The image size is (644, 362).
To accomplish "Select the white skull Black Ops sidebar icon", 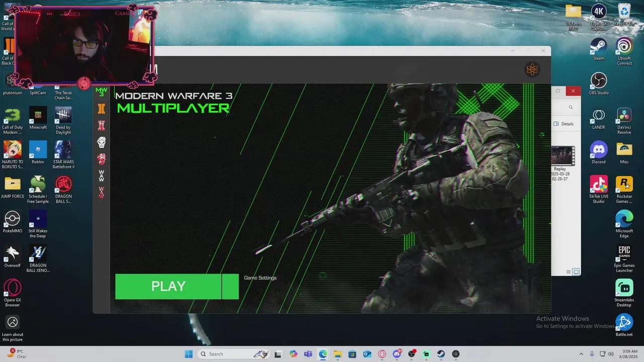I will point(101,142).
